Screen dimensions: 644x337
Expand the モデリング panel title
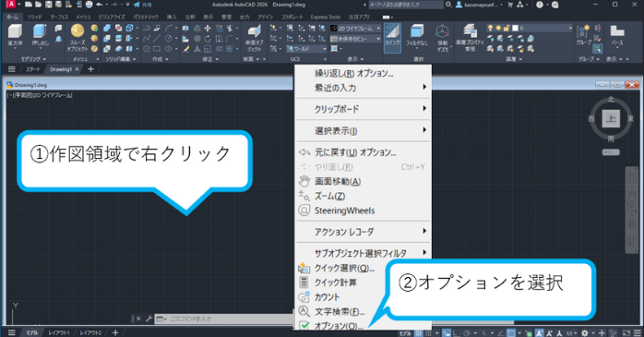tap(34, 59)
